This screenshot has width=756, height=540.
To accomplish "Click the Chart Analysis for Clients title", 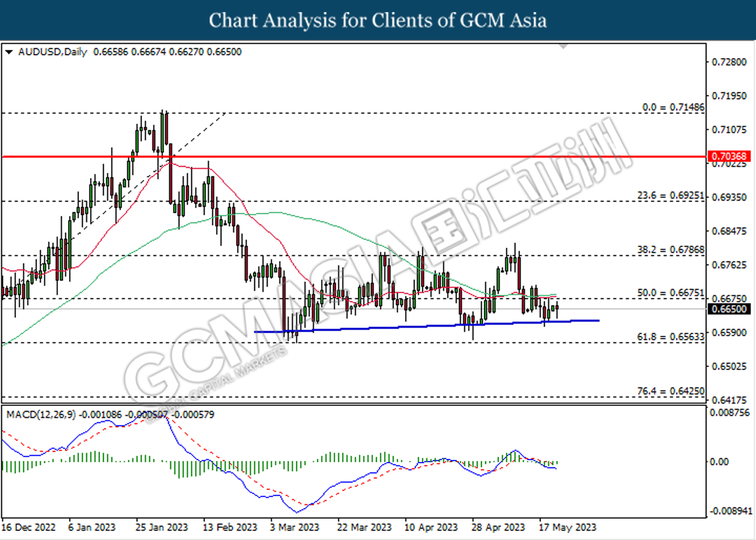I will [x=378, y=20].
